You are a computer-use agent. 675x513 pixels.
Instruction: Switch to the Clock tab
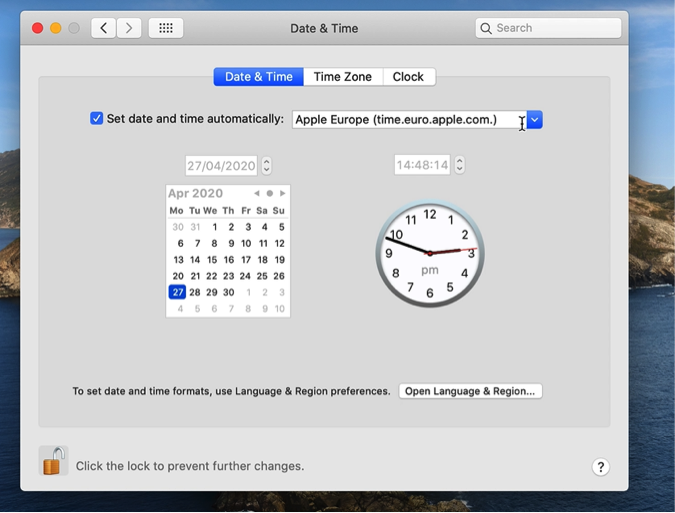coord(408,77)
